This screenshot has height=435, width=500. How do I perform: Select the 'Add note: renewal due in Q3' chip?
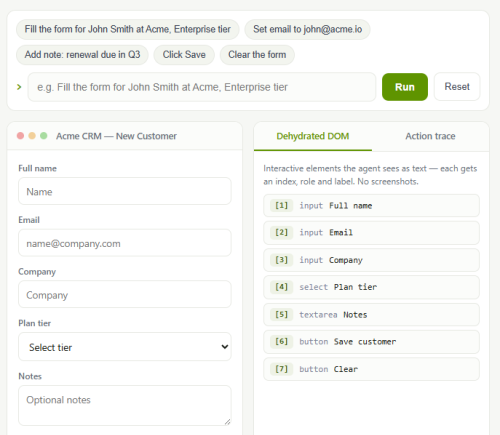click(x=82, y=55)
